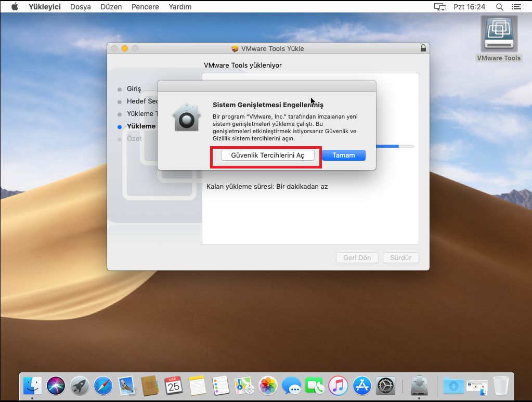Open Maps in the Dock
This screenshot has width=532, height=402.
tap(244, 386)
